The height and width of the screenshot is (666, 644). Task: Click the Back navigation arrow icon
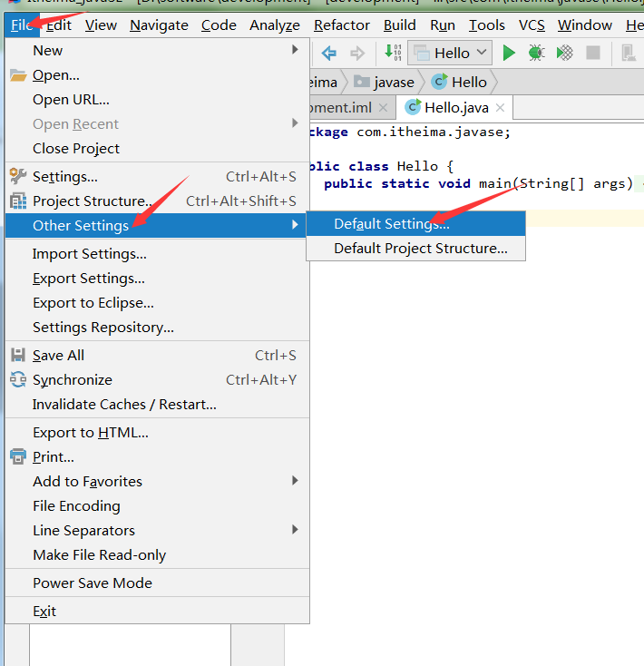(329, 54)
